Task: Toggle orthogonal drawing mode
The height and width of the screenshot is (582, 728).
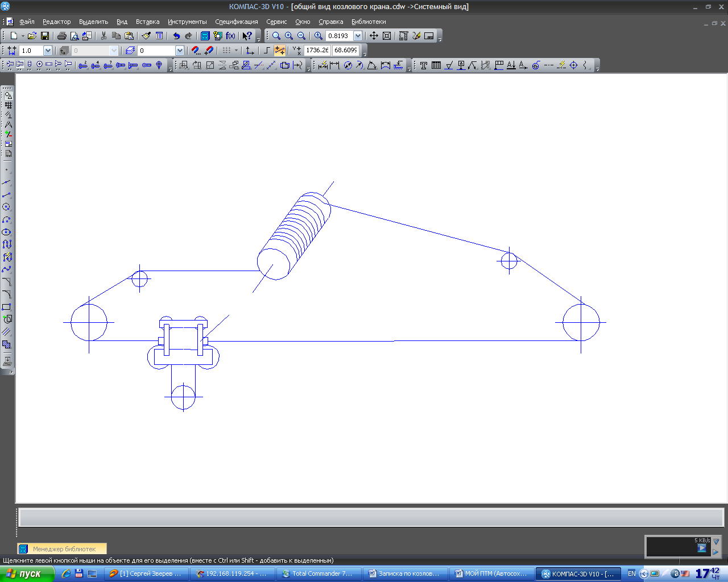Action: pyautogui.click(x=267, y=51)
